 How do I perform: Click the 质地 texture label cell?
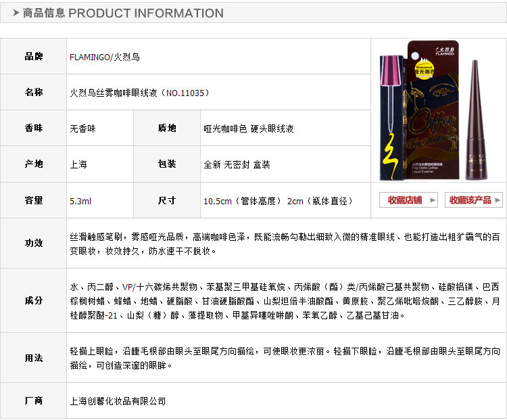167,128
